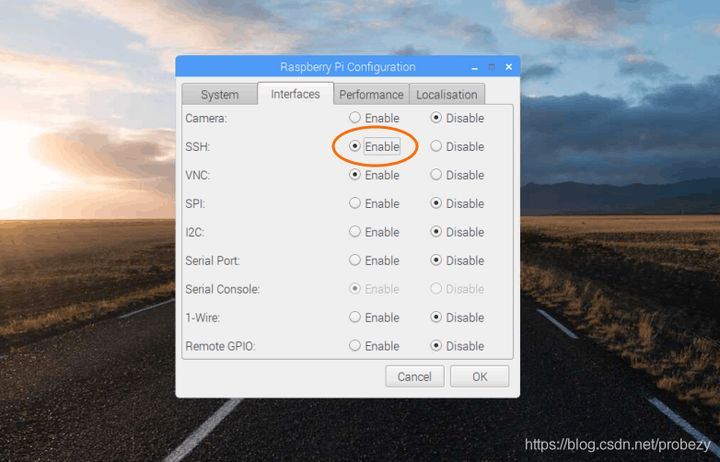The width and height of the screenshot is (720, 462).
Task: Disable SSH radio button
Action: coord(436,146)
